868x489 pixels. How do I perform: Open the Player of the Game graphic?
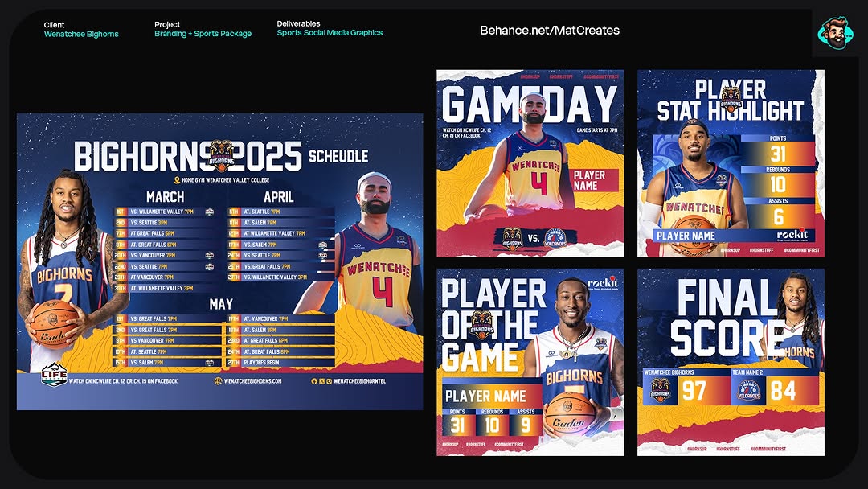point(530,362)
